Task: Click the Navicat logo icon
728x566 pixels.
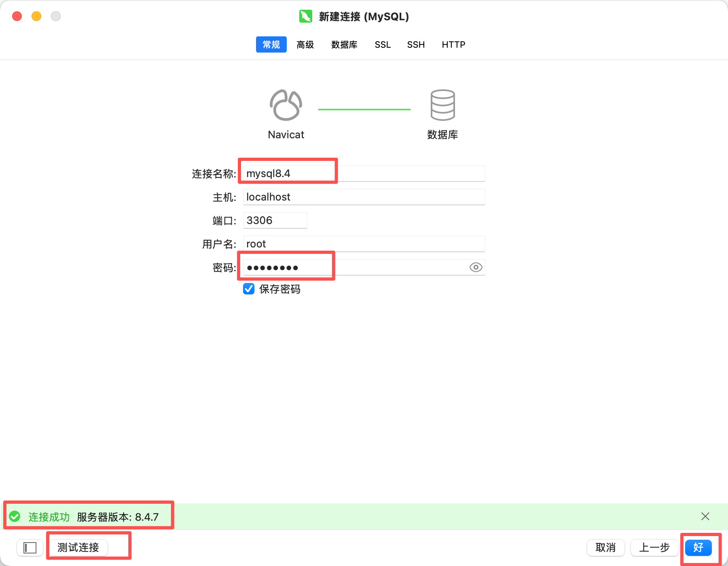Action: click(x=286, y=105)
